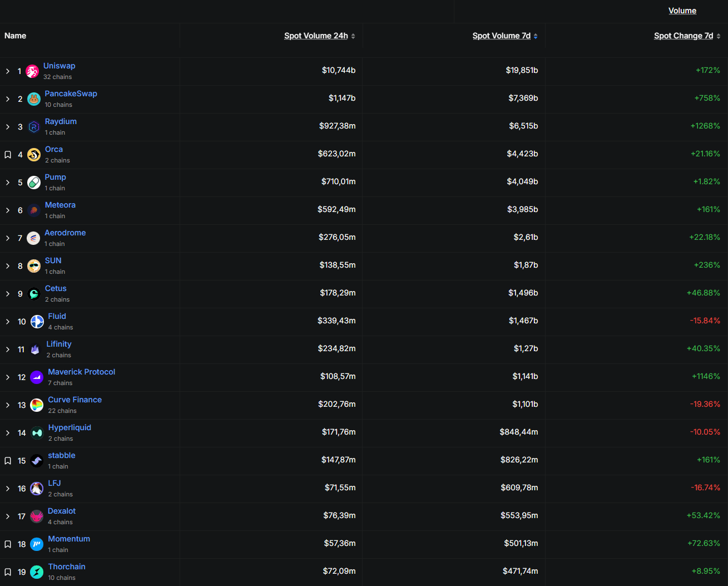Expand the Uniswap row chevron
This screenshot has height=586, width=728.
pos(8,71)
